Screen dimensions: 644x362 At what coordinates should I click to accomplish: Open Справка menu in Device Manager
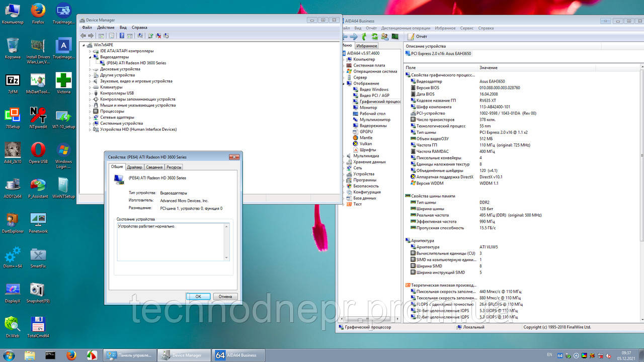click(x=139, y=28)
